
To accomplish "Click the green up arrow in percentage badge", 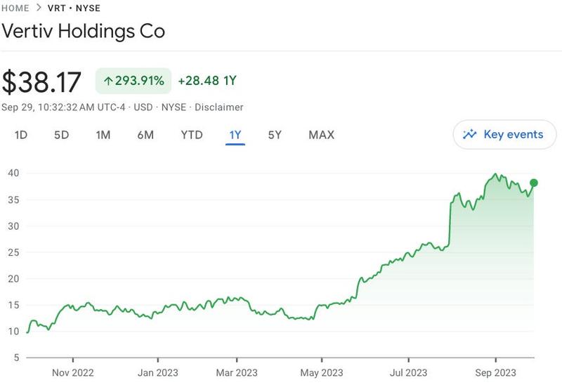I will tap(108, 81).
